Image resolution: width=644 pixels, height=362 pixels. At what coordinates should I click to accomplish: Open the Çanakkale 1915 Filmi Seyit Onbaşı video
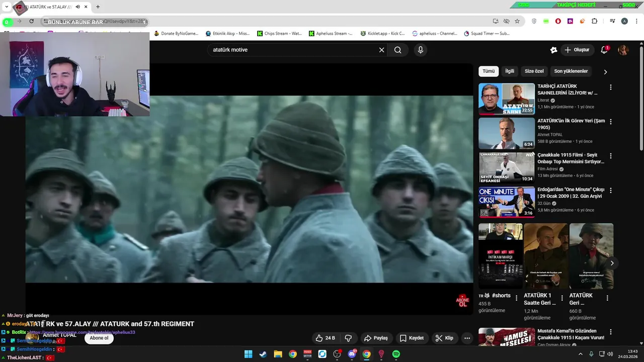[x=507, y=167]
